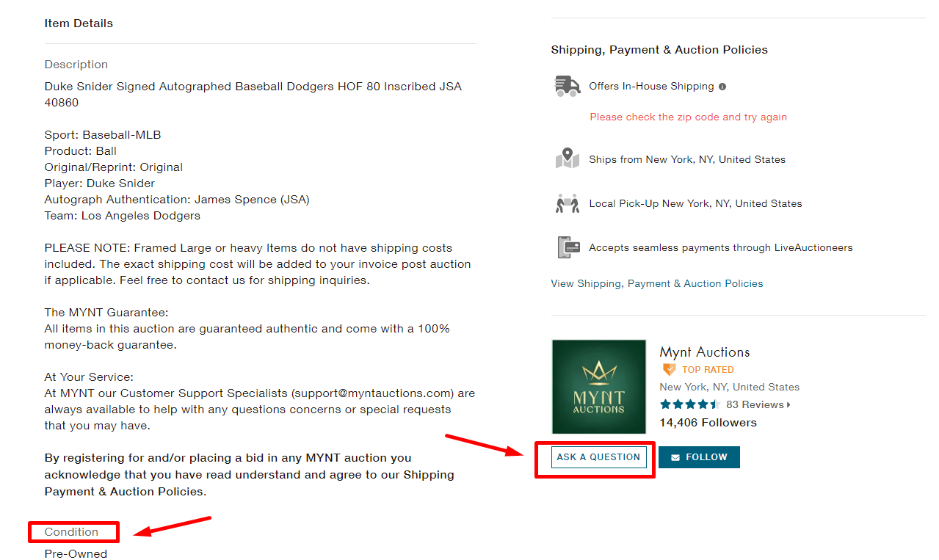Open View Shipping, Payment & Auction Policies link
939x560 pixels.
[657, 283]
